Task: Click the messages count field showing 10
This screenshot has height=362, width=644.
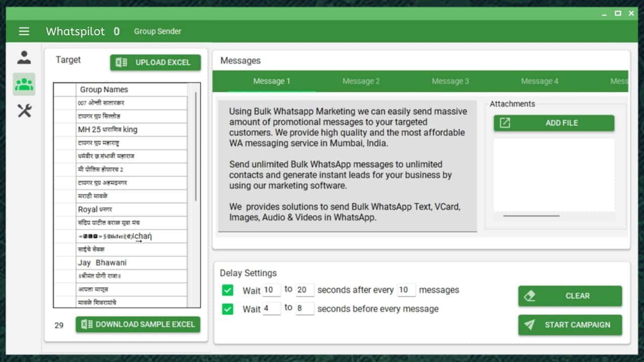Action: (406, 290)
